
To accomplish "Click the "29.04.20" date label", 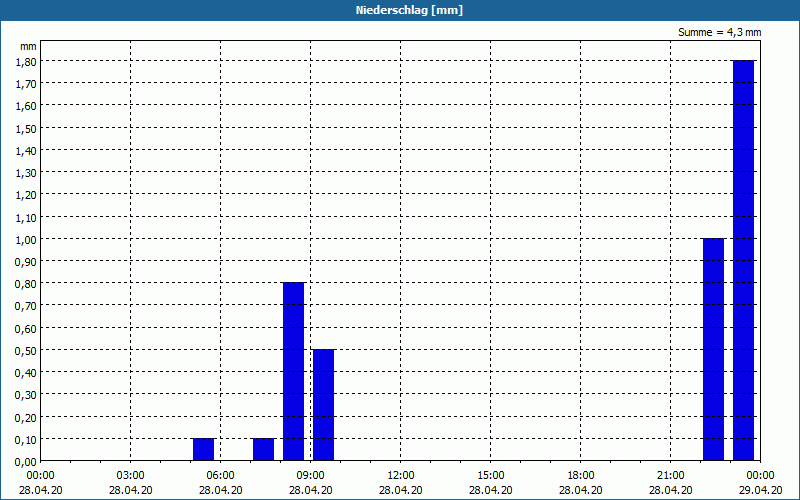I will click(x=760, y=490).
